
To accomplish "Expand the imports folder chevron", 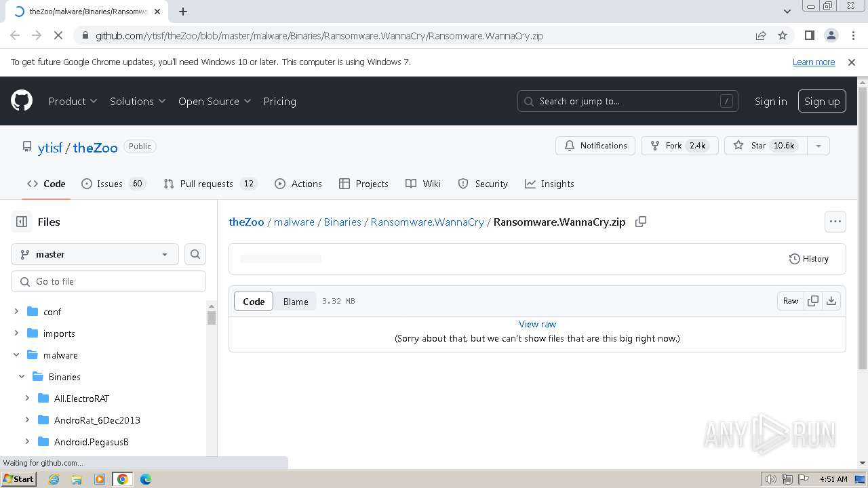I will click(16, 333).
